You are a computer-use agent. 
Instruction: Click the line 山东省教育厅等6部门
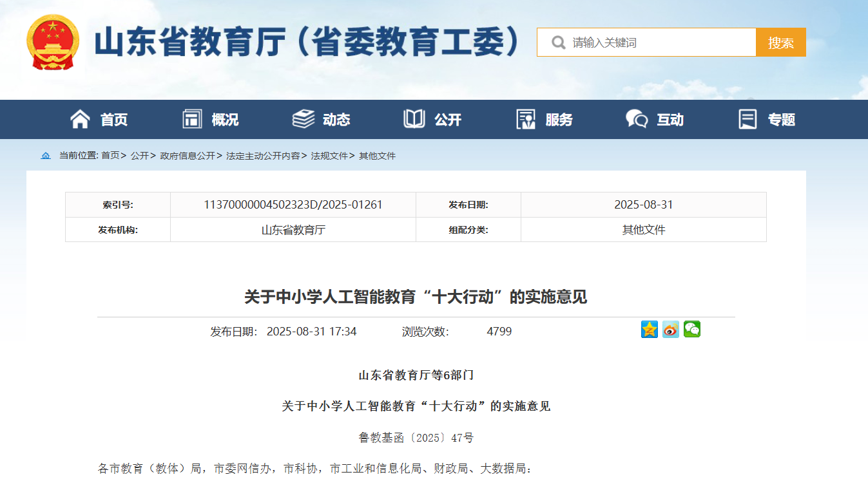coord(416,375)
